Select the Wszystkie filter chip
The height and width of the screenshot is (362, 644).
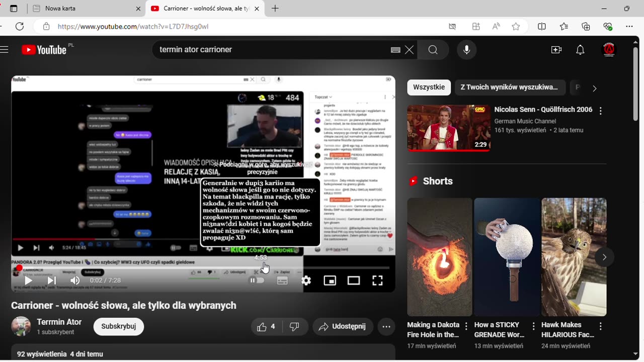(429, 87)
